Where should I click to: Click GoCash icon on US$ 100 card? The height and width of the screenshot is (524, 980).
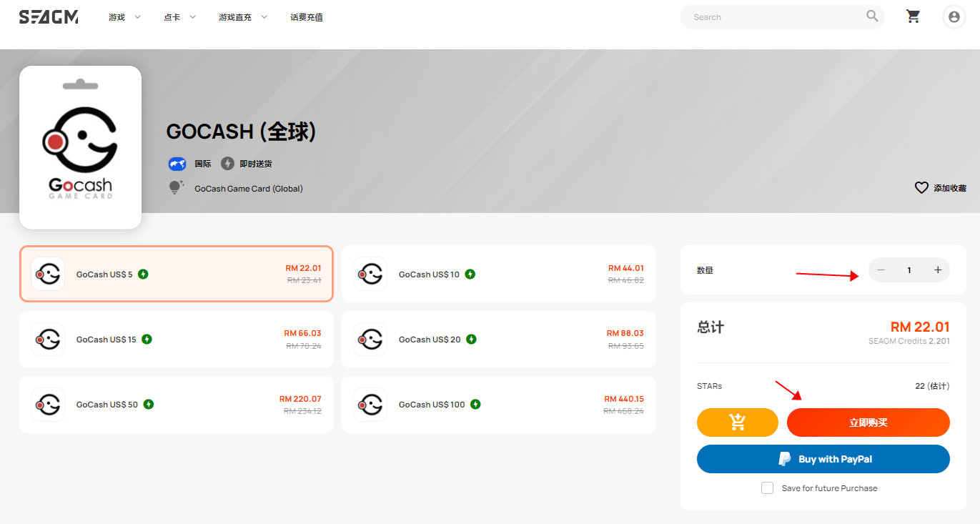[370, 404]
